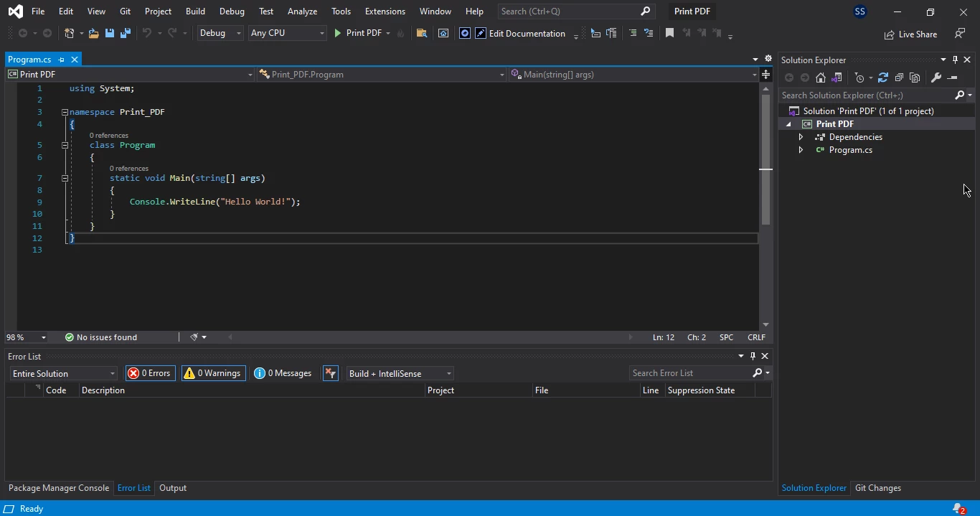Viewport: 980px width, 516px height.
Task: Open the Debug configuration dropdown
Action: (x=220, y=33)
